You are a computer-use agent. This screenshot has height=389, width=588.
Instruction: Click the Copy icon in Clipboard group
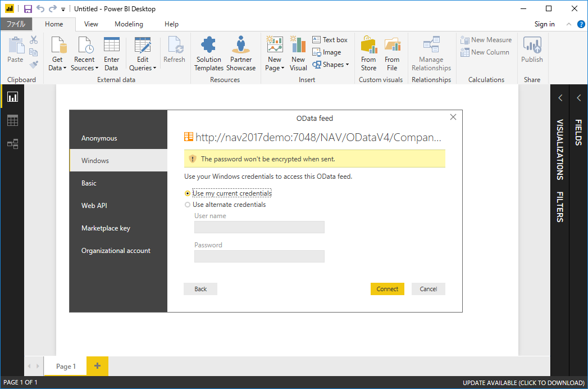[x=34, y=52]
